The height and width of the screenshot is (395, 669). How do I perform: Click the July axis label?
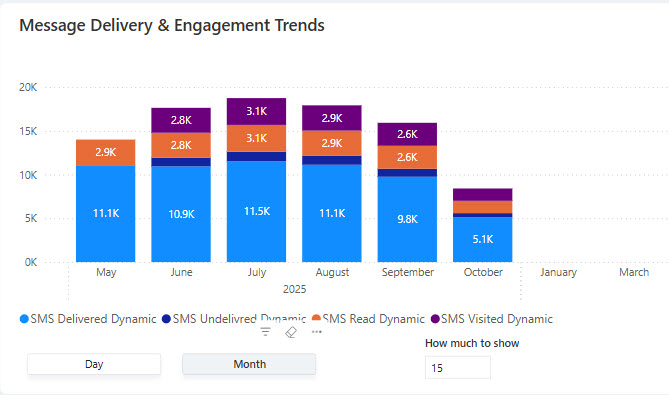[257, 272]
